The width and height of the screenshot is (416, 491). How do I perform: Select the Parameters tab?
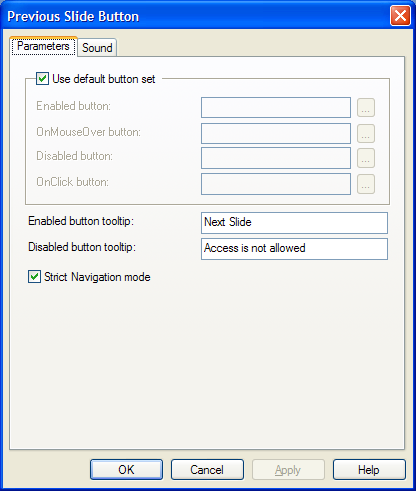point(43,46)
